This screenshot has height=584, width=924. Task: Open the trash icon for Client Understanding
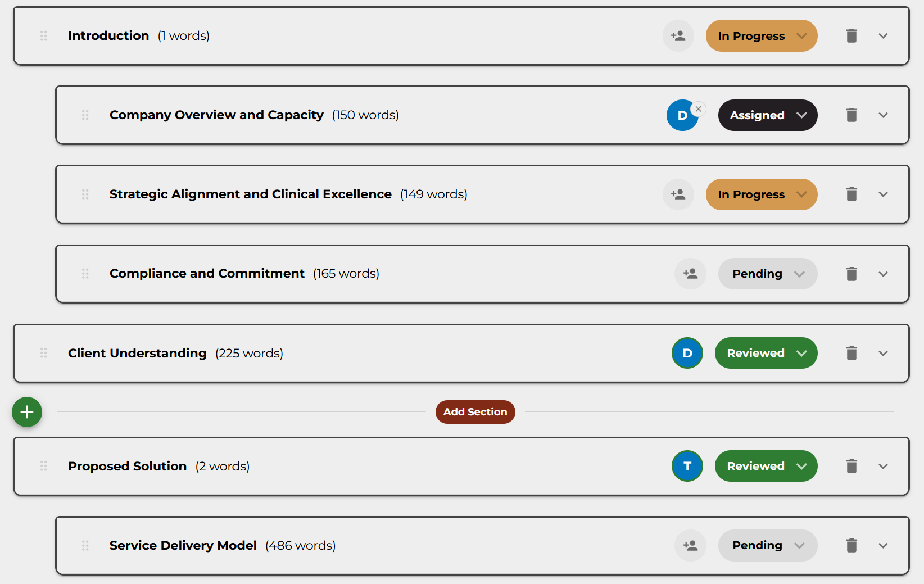tap(851, 353)
